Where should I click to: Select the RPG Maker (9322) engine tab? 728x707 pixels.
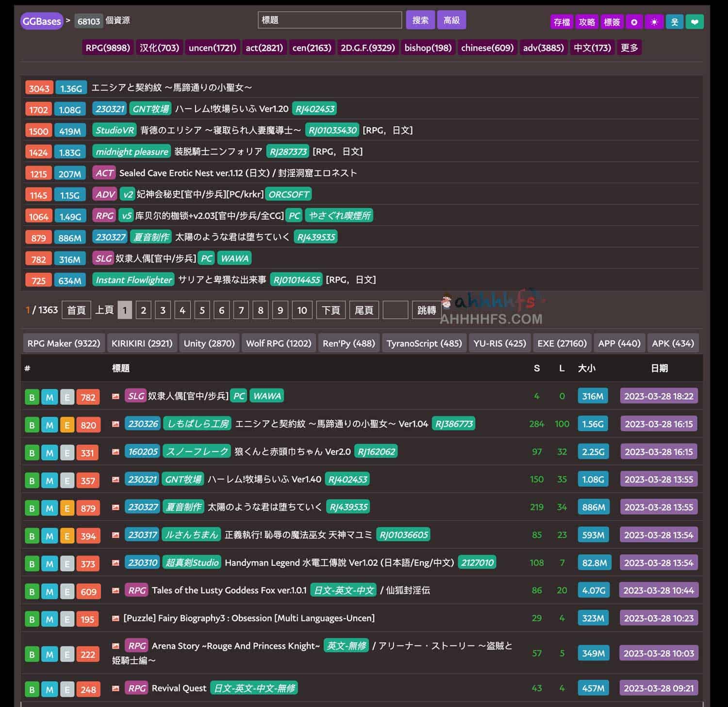(64, 343)
